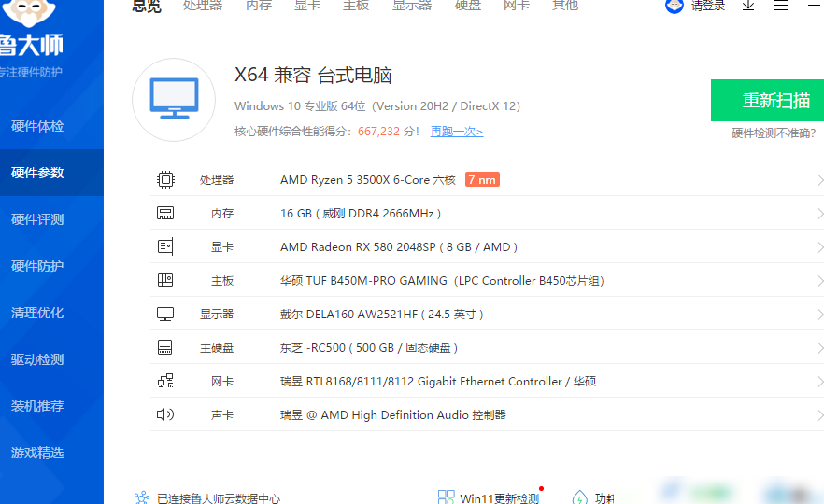Screen dimensions: 824x504
Task: Click the power consumption leaf icon
Action: (x=579, y=497)
